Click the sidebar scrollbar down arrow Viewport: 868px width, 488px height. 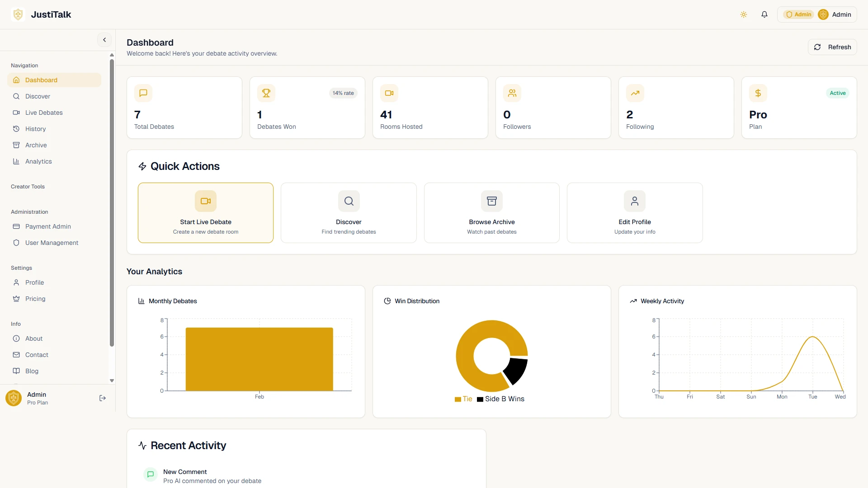(112, 381)
